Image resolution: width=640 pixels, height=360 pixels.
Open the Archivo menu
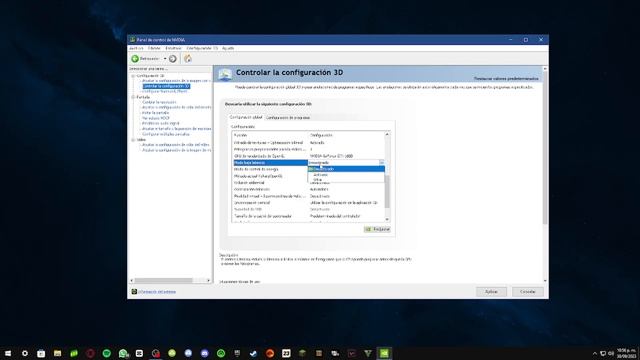tap(136, 48)
